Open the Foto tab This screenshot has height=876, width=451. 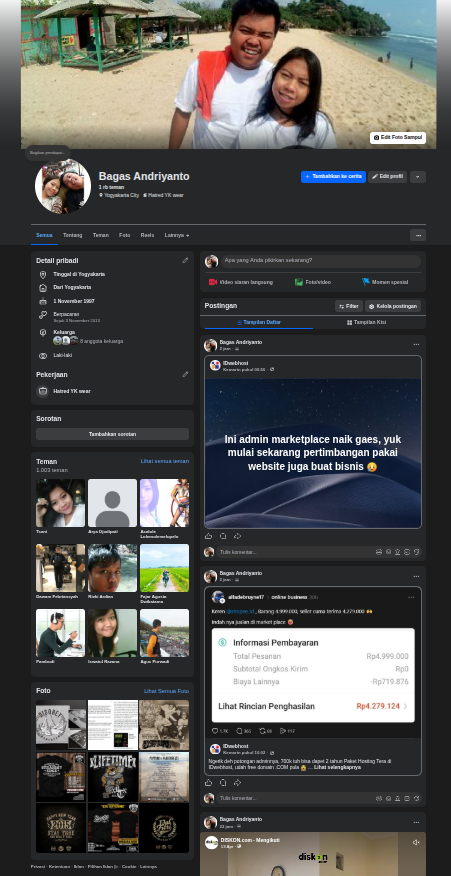click(124, 235)
